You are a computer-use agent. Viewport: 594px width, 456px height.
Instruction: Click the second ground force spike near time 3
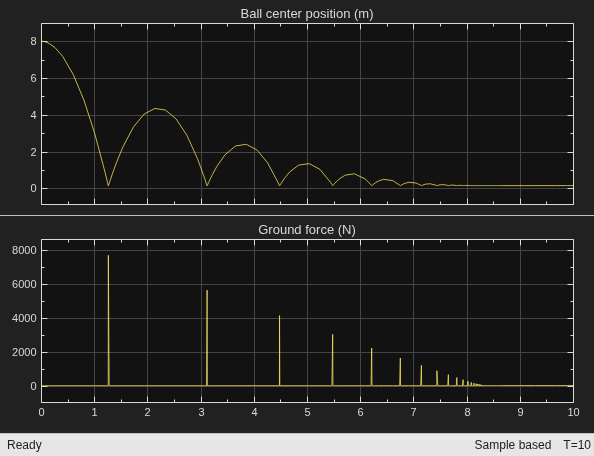pyautogui.click(x=207, y=338)
